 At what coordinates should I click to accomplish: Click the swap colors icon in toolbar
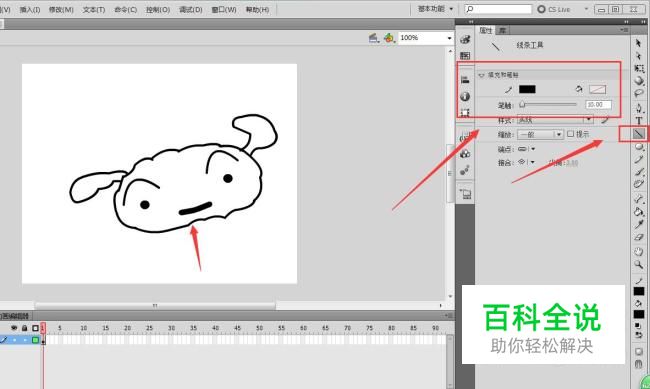pyautogui.click(x=639, y=334)
